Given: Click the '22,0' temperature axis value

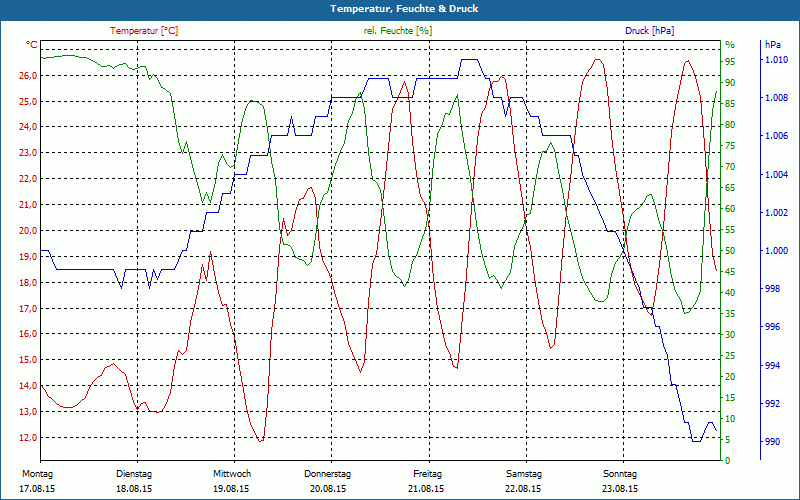Looking at the screenshot, I should pyautogui.click(x=28, y=179).
